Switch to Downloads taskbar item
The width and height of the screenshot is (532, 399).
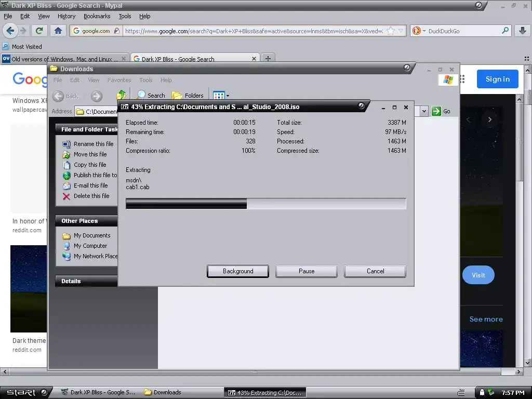point(163,392)
